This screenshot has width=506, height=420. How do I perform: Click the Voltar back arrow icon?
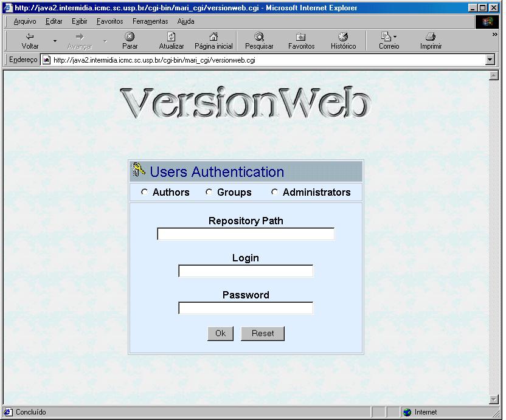coord(30,36)
